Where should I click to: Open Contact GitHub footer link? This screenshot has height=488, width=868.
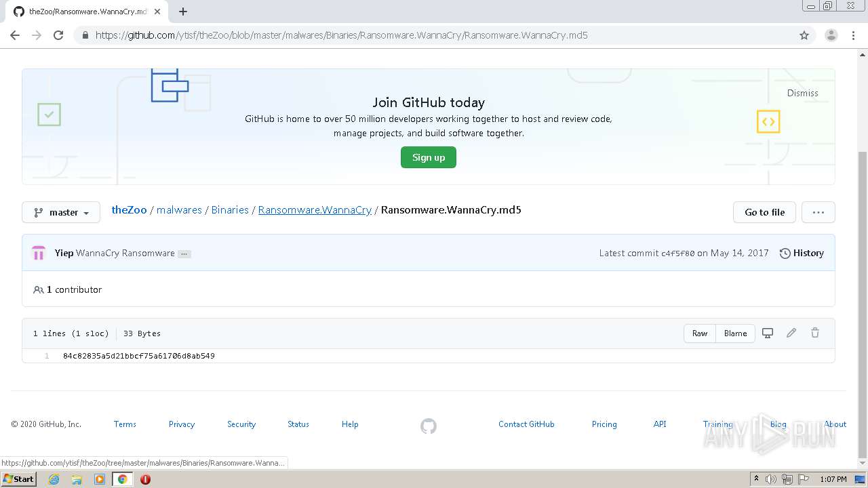coord(526,424)
